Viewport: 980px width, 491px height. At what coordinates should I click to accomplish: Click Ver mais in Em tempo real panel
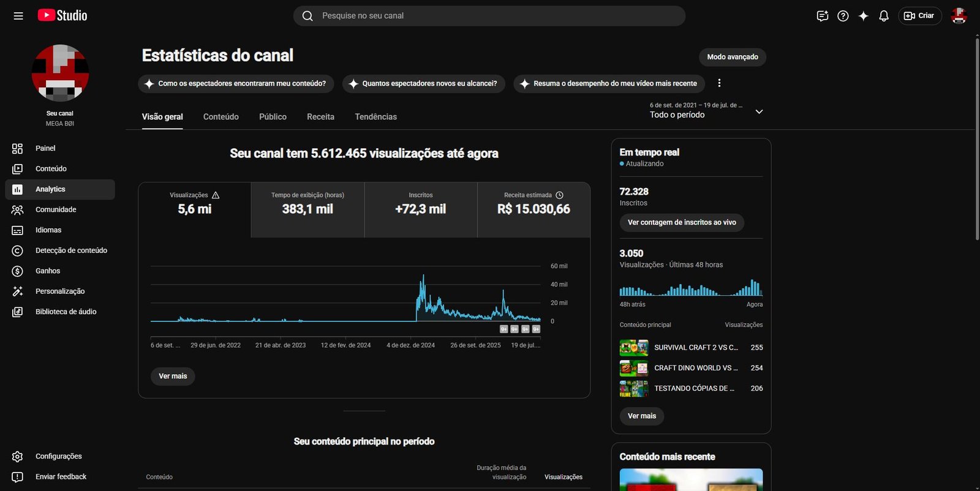(641, 416)
